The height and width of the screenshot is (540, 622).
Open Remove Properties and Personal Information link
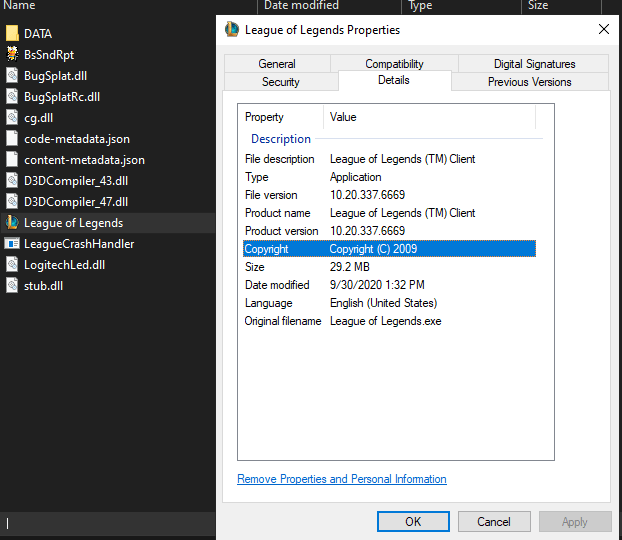[342, 479]
